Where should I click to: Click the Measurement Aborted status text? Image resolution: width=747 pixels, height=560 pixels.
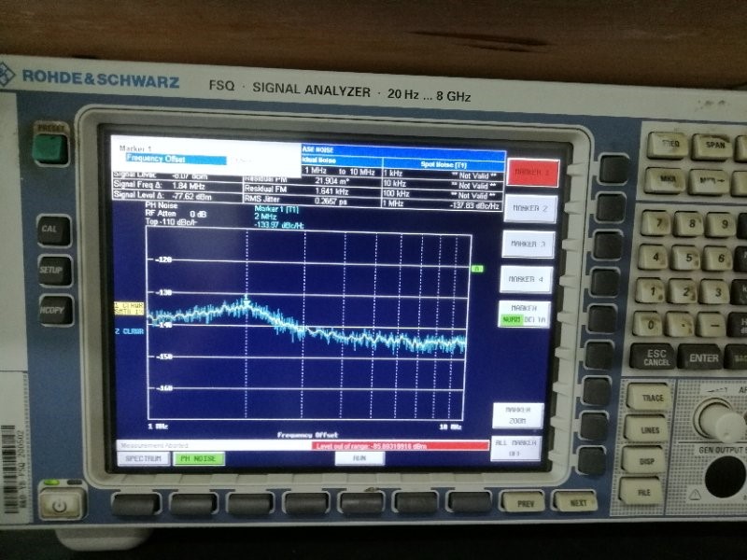coord(154,446)
